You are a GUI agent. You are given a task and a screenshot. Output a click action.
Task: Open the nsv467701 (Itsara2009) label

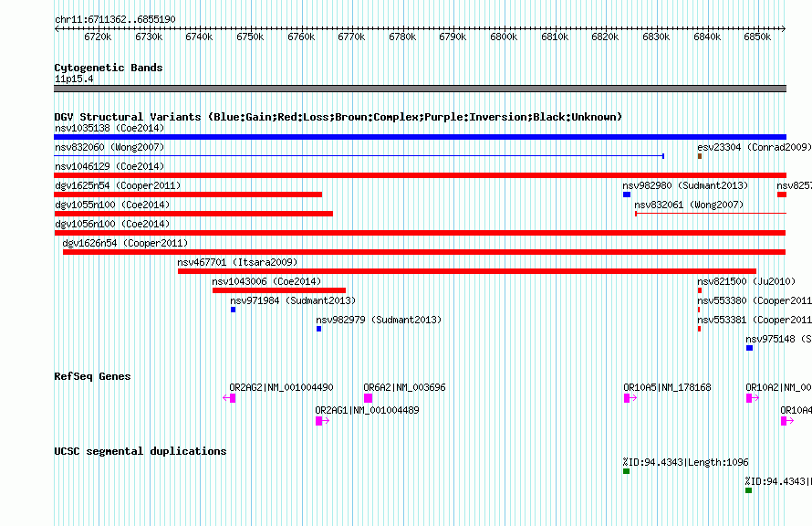[x=237, y=262]
